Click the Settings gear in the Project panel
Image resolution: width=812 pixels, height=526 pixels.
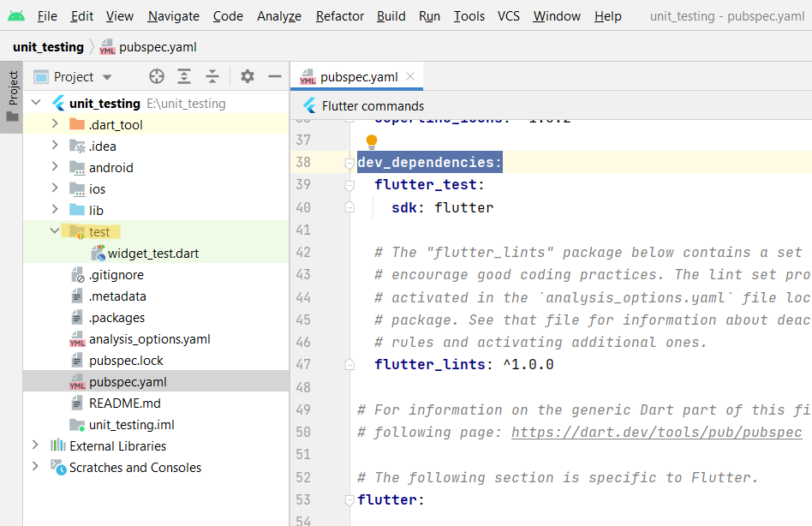[247, 76]
